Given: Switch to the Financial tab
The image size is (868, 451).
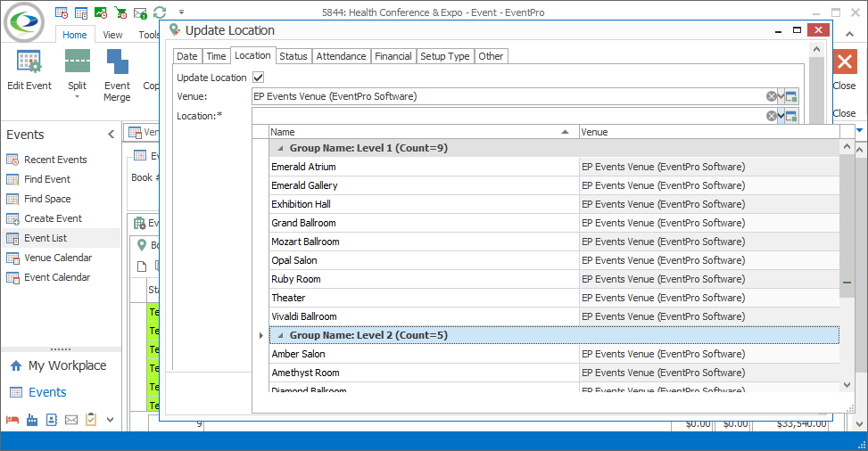Looking at the screenshot, I should [393, 56].
